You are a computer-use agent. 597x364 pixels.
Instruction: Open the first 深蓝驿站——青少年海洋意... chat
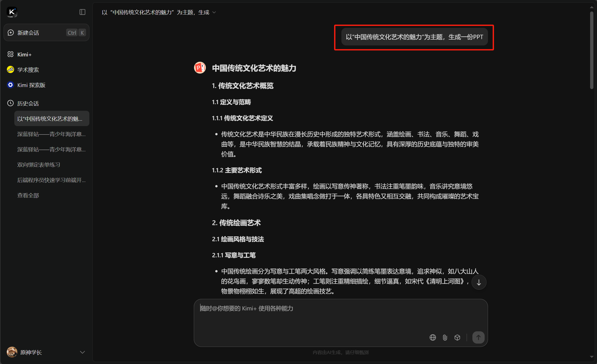(52, 134)
